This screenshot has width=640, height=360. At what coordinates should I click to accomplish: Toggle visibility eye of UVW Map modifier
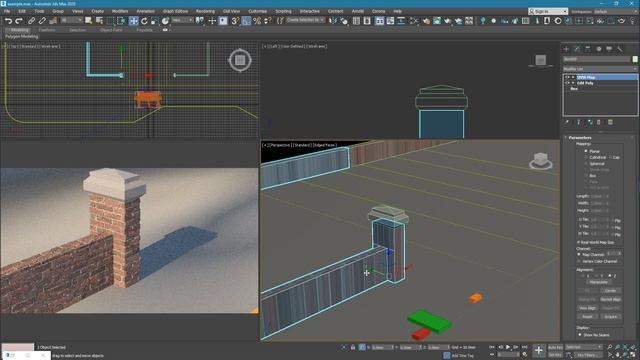[x=567, y=77]
